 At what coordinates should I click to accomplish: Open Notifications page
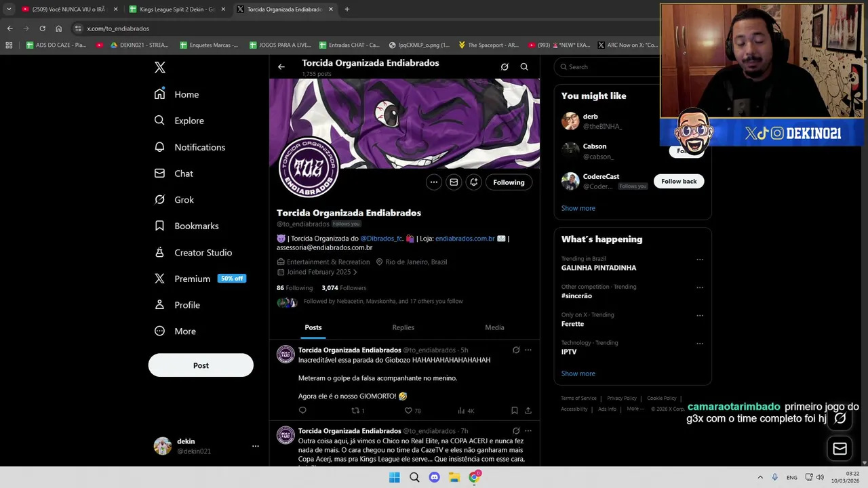tap(190, 147)
